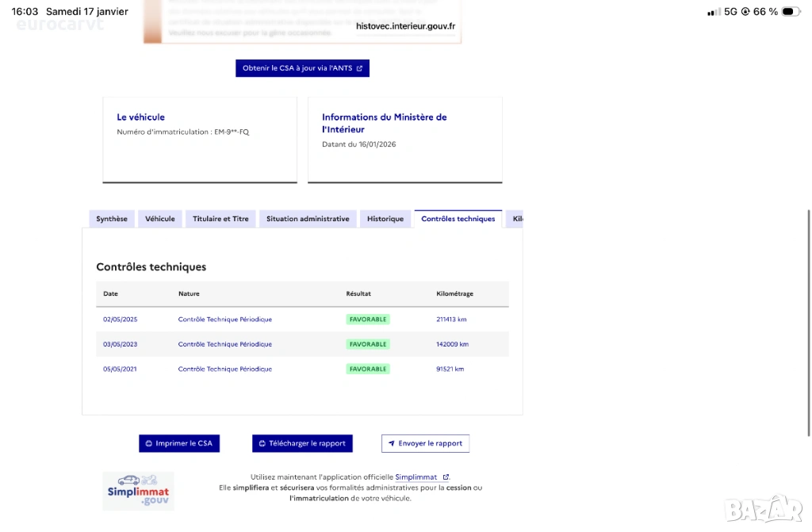Click the Simplimmat.gouv logo

pyautogui.click(x=138, y=492)
